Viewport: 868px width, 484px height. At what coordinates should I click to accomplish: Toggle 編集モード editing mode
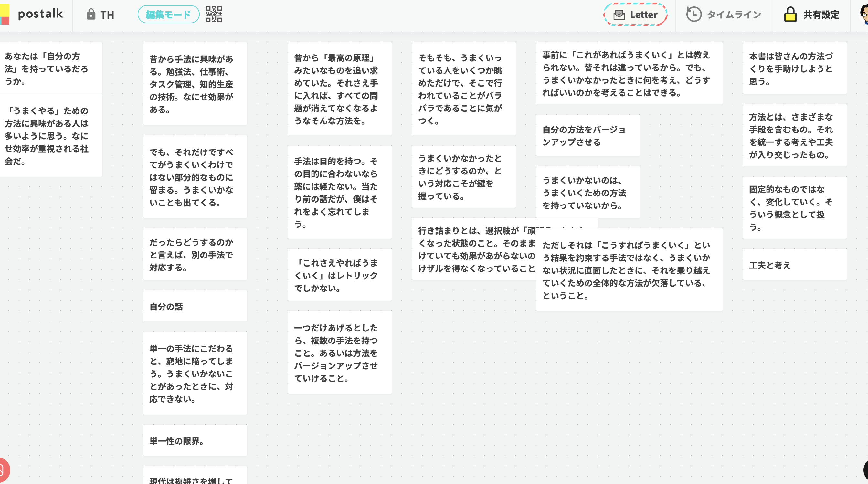[168, 14]
